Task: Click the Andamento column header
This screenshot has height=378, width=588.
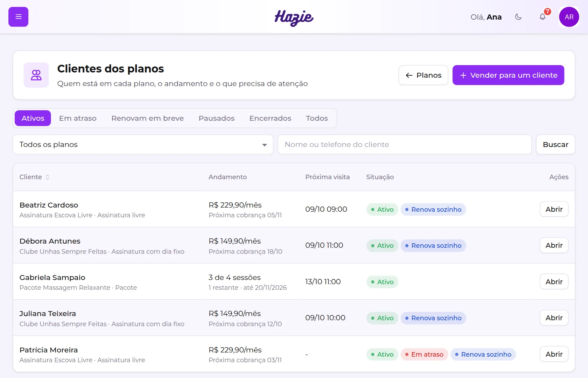Action: [x=227, y=177]
